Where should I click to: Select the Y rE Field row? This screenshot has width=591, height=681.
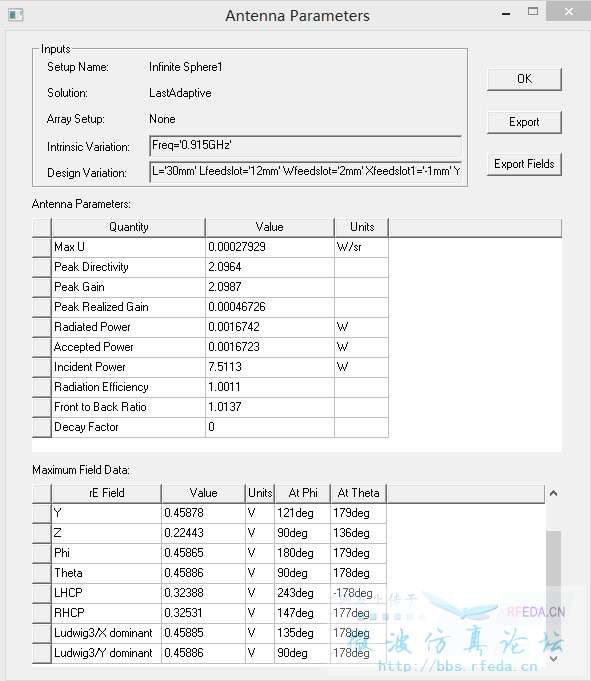coord(209,513)
